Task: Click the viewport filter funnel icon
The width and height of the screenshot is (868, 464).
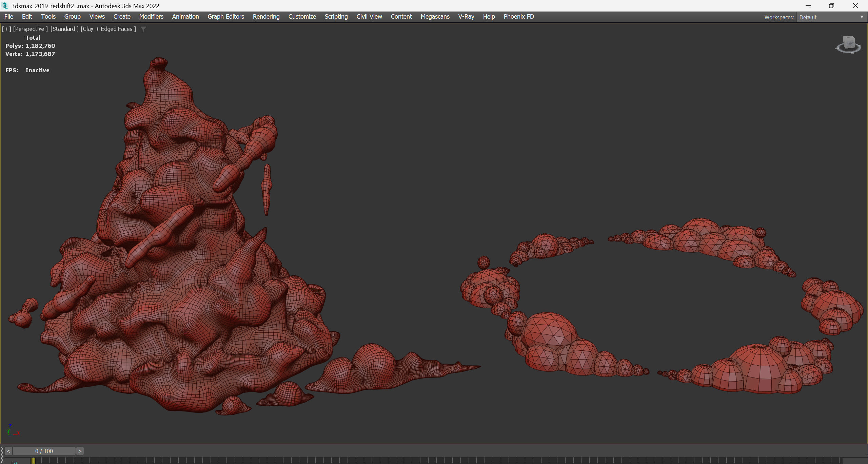Action: click(x=143, y=29)
